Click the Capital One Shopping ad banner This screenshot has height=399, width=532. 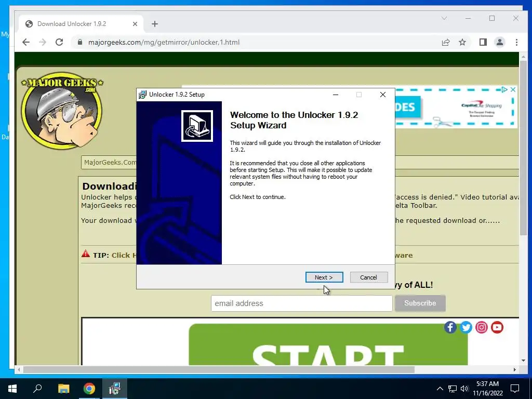456,107
